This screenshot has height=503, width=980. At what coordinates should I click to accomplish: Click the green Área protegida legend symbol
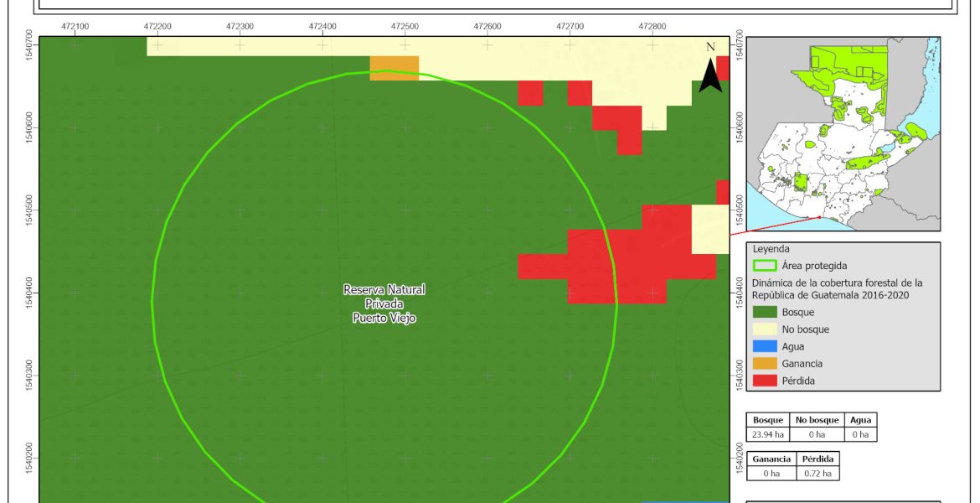[x=764, y=266]
